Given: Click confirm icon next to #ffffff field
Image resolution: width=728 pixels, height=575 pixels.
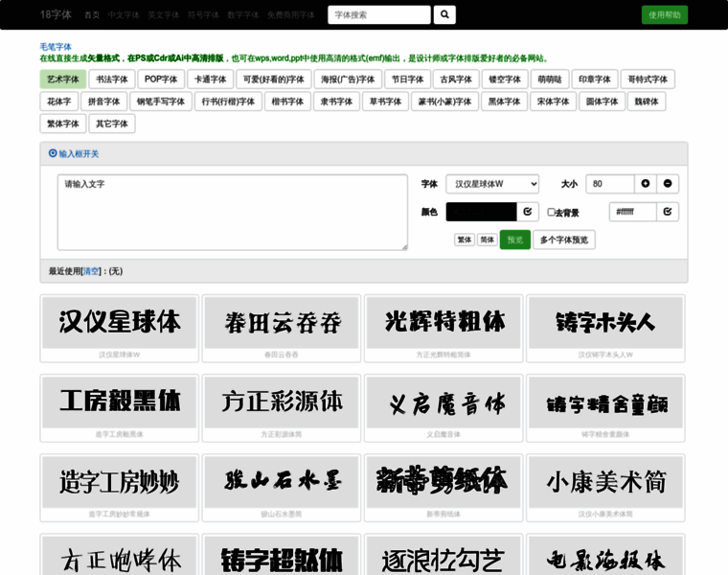Looking at the screenshot, I should (x=668, y=212).
